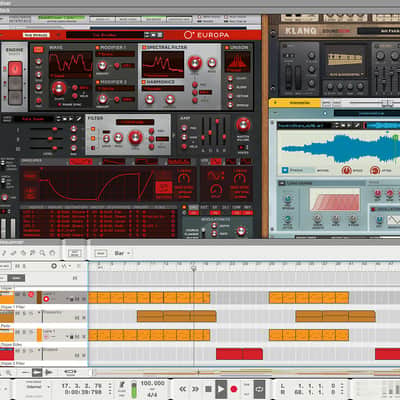Click the record-enable button on first orange track
This screenshot has width=400, height=400.
point(31,294)
